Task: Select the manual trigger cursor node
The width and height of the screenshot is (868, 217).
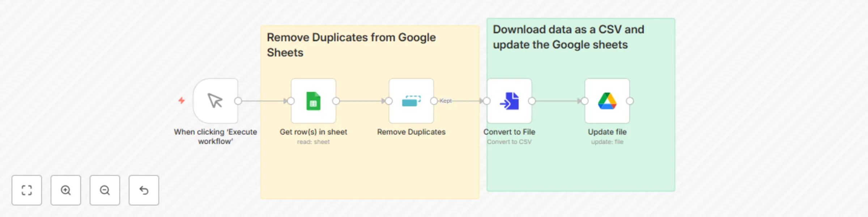Action: click(216, 101)
